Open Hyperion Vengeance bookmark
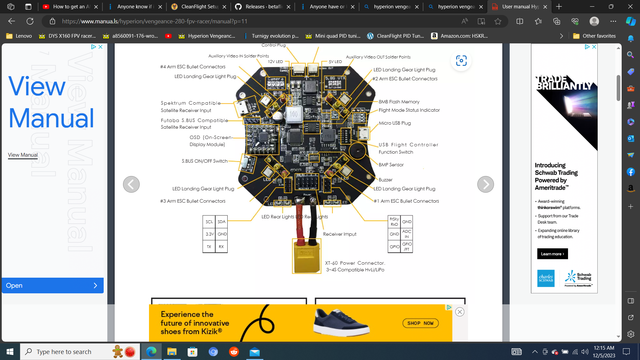The height and width of the screenshot is (360, 640). (x=207, y=36)
